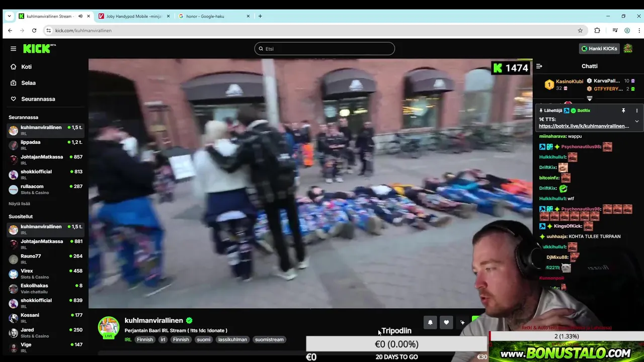Click the suomistream tag
This screenshot has width=644, height=362.
[269, 339]
